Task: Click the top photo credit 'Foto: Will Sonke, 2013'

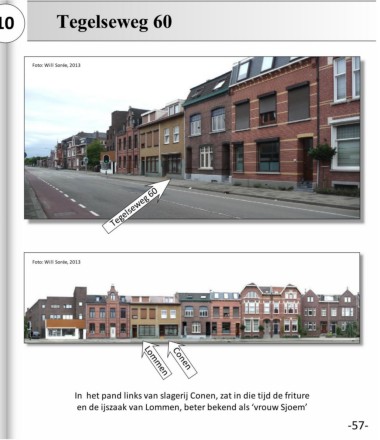Action: tap(56, 65)
